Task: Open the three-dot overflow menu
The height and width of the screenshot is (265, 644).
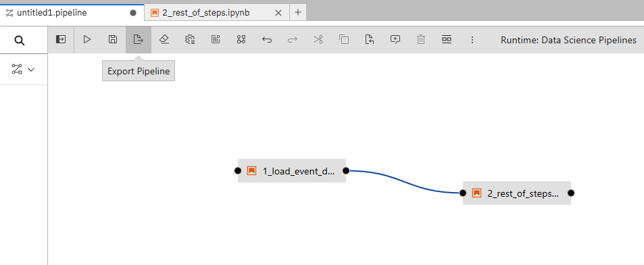Action: (472, 39)
